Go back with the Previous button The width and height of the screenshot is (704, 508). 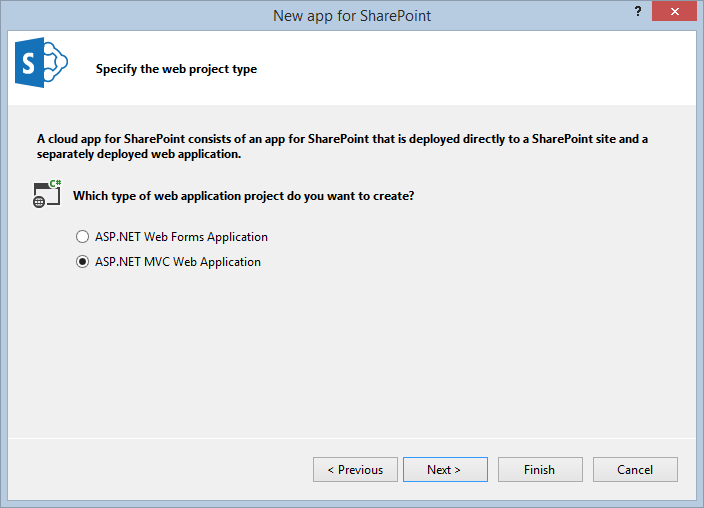[355, 469]
